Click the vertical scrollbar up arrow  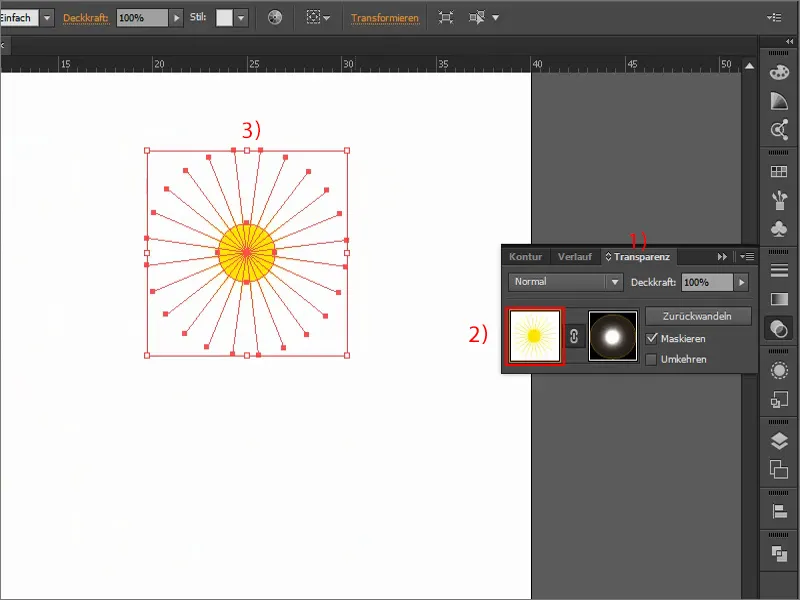[x=749, y=65]
